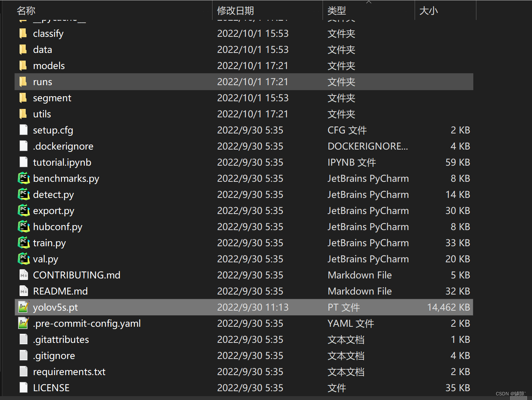Select the val.py file name

pos(46,259)
